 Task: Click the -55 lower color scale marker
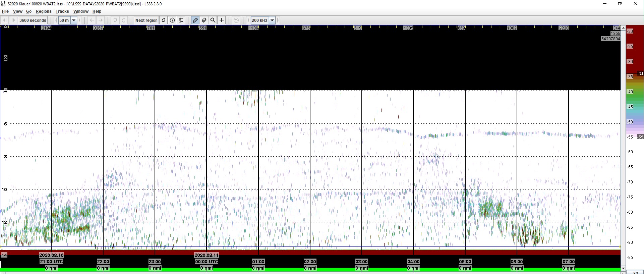640,137
